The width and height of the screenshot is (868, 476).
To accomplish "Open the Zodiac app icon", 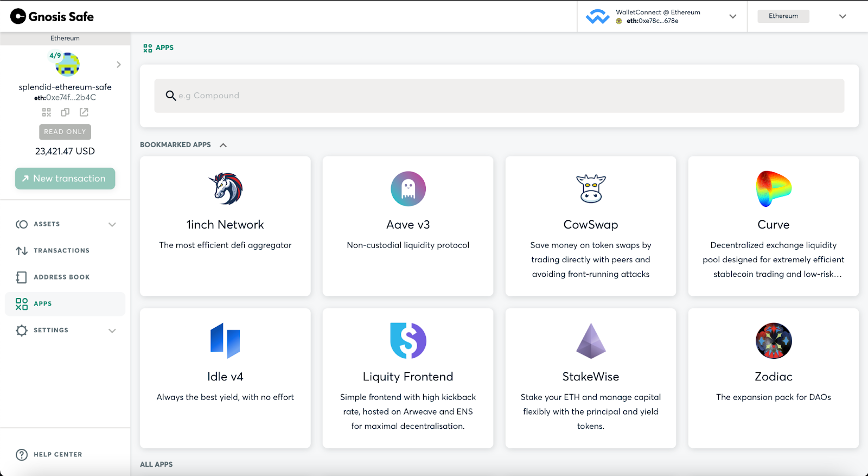I will coord(773,341).
